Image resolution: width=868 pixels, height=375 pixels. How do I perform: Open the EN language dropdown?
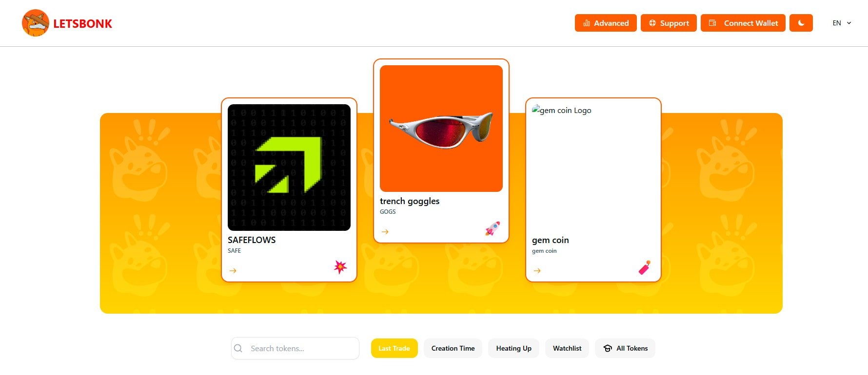click(842, 23)
